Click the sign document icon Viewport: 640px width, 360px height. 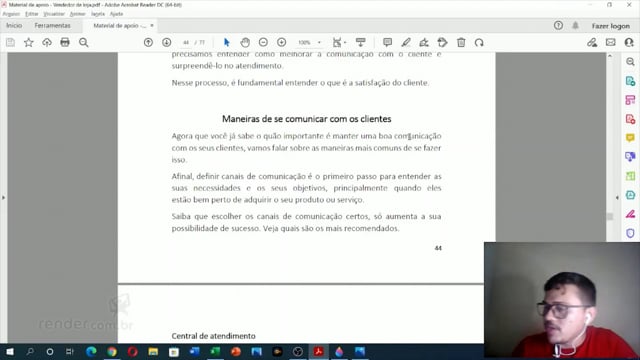(x=424, y=42)
